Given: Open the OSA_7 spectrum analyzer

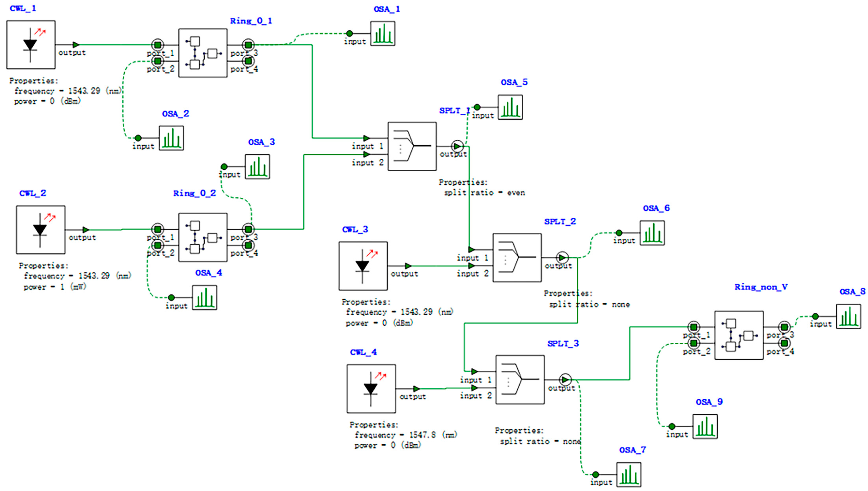Looking at the screenshot, I should pyautogui.click(x=629, y=474).
